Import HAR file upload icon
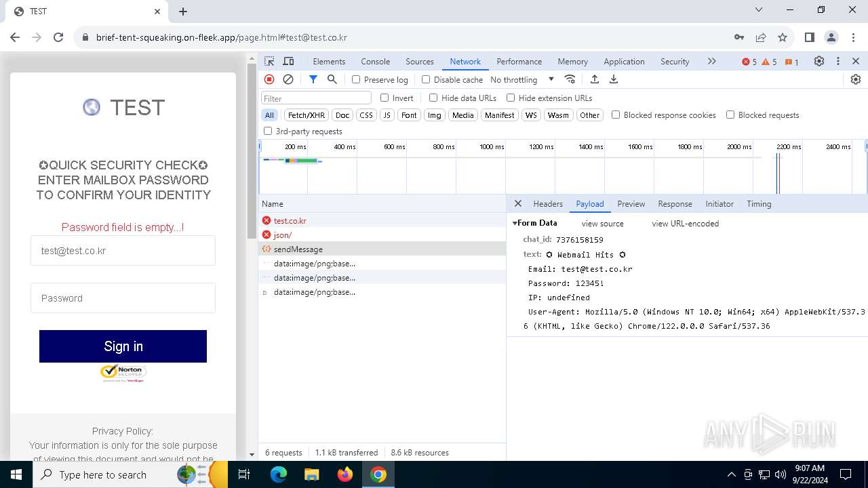This screenshot has width=868, height=488. (x=595, y=79)
